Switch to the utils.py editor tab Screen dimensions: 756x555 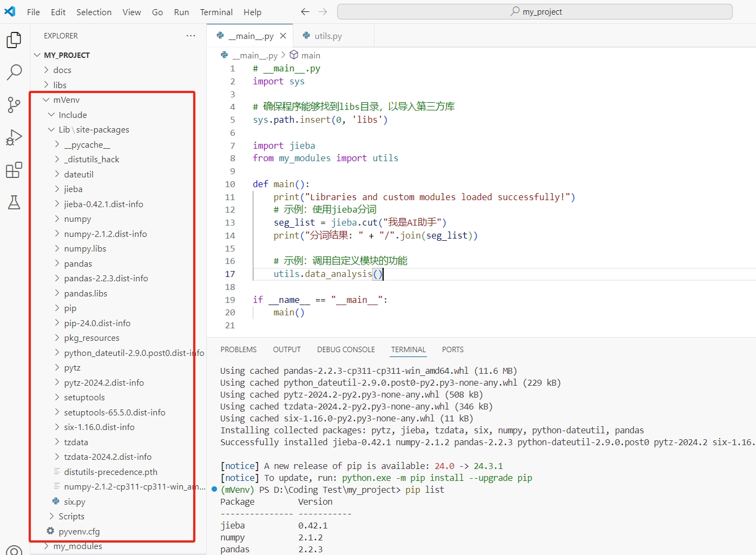pos(333,36)
